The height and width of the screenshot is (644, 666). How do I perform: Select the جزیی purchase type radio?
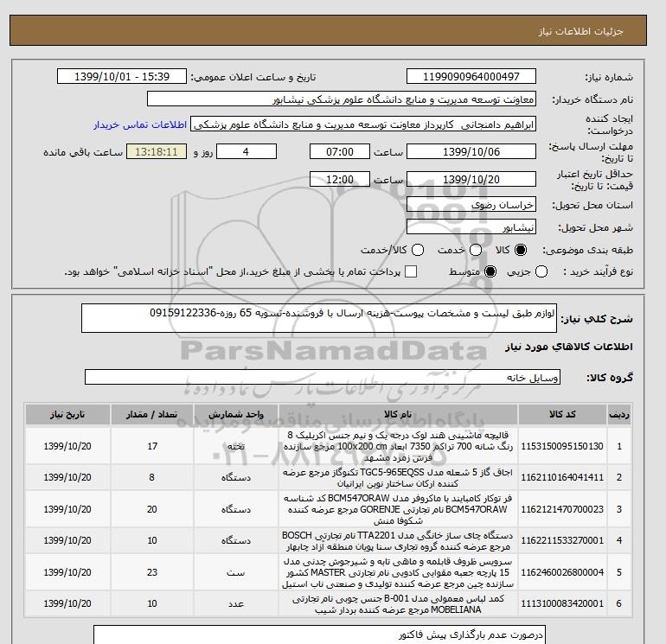click(541, 271)
